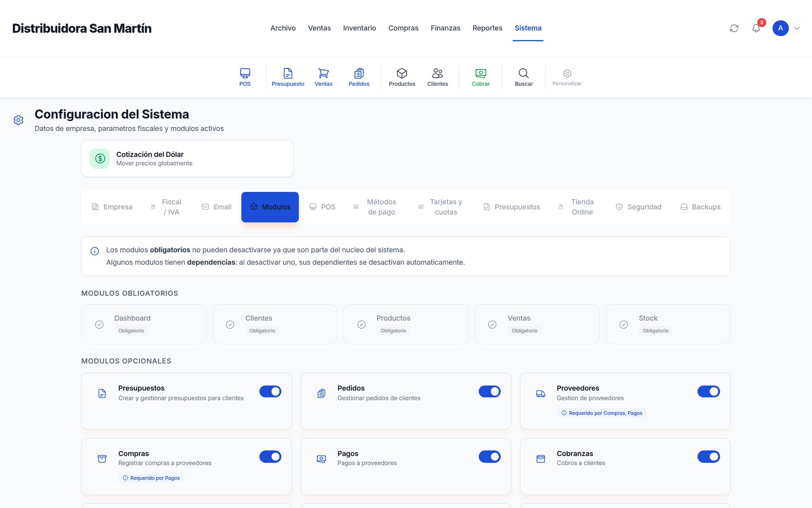The image size is (812, 508).
Task: Open Presupuesto from the shortcut toolbar
Action: pyautogui.click(x=288, y=77)
